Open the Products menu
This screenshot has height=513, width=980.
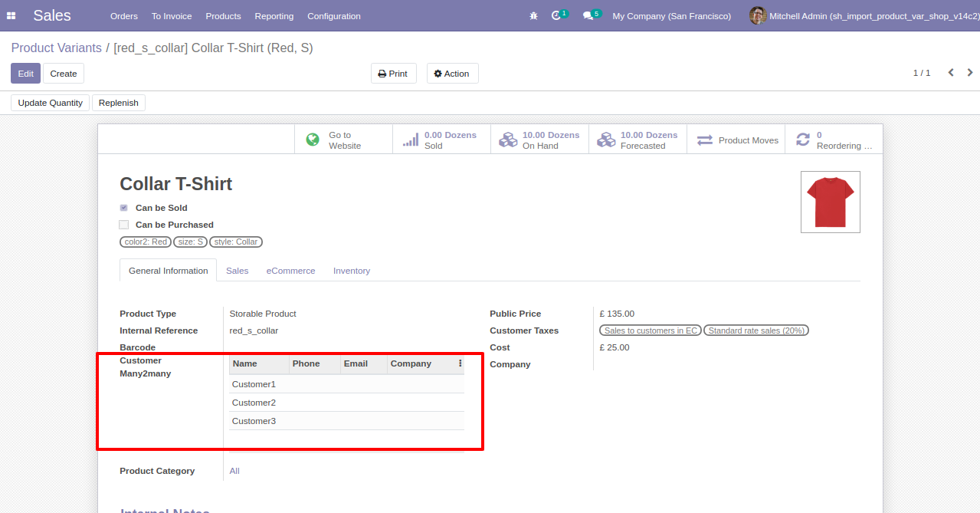[223, 16]
